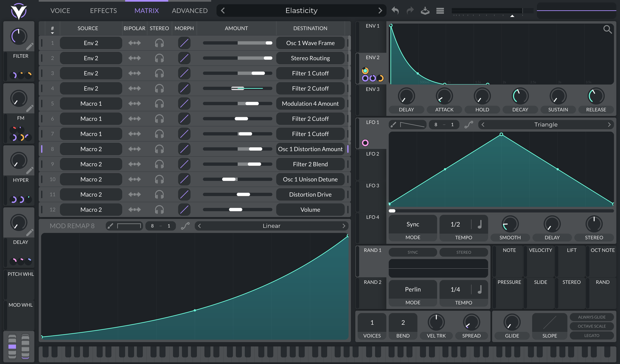Click the LFO 1 paint brush icon
620x364 pixels.
(x=393, y=125)
